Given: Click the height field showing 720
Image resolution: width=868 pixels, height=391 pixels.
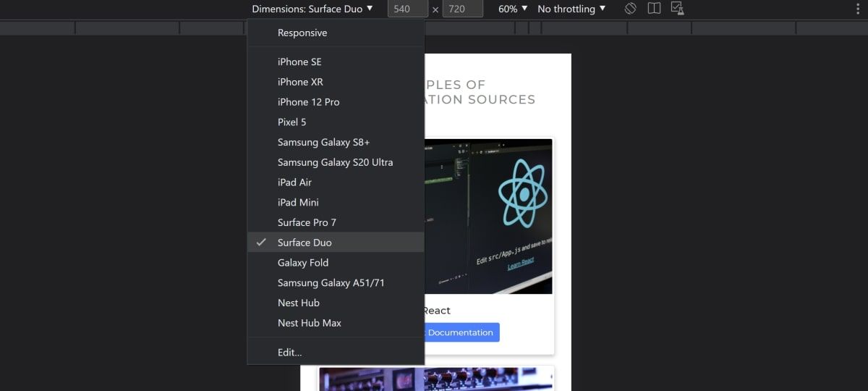Looking at the screenshot, I should pos(463,9).
